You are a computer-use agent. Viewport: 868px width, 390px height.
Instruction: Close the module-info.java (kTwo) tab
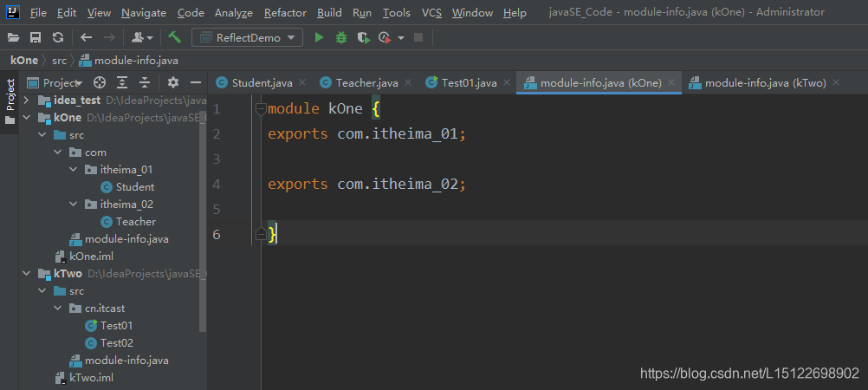click(836, 82)
